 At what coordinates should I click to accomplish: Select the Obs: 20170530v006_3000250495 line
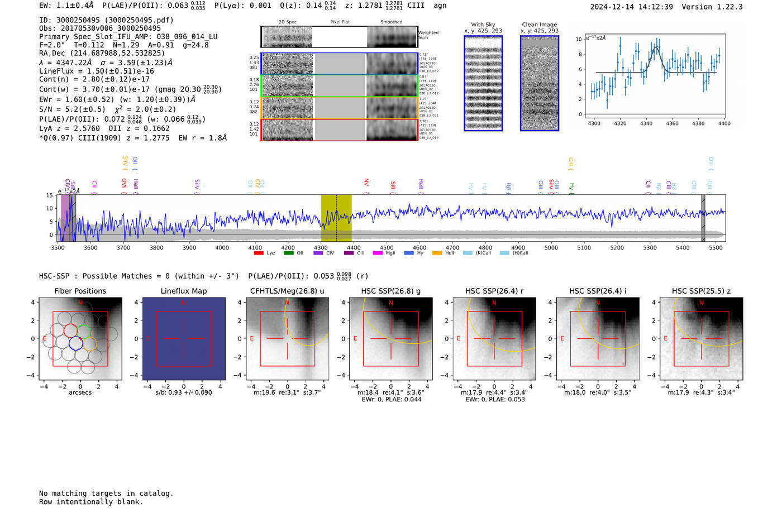click(100, 28)
